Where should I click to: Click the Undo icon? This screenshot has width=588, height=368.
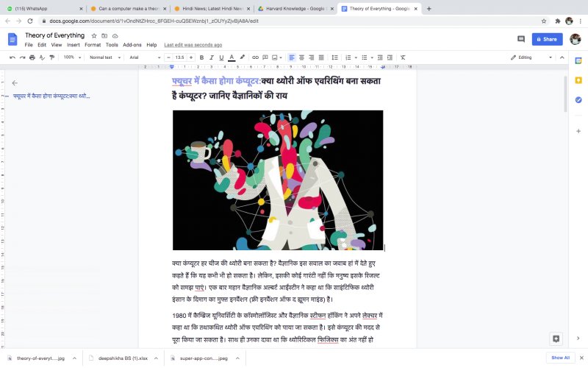12,57
